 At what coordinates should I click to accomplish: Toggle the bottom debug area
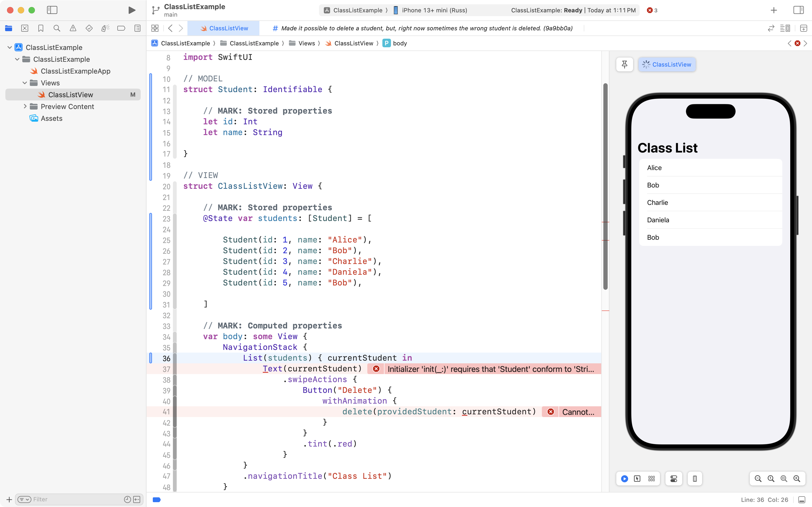802,500
